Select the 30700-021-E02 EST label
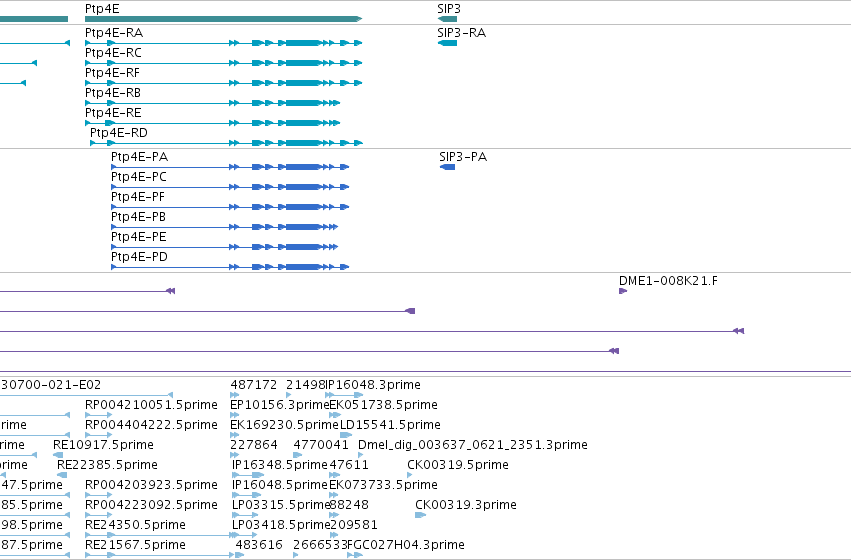 [50, 385]
